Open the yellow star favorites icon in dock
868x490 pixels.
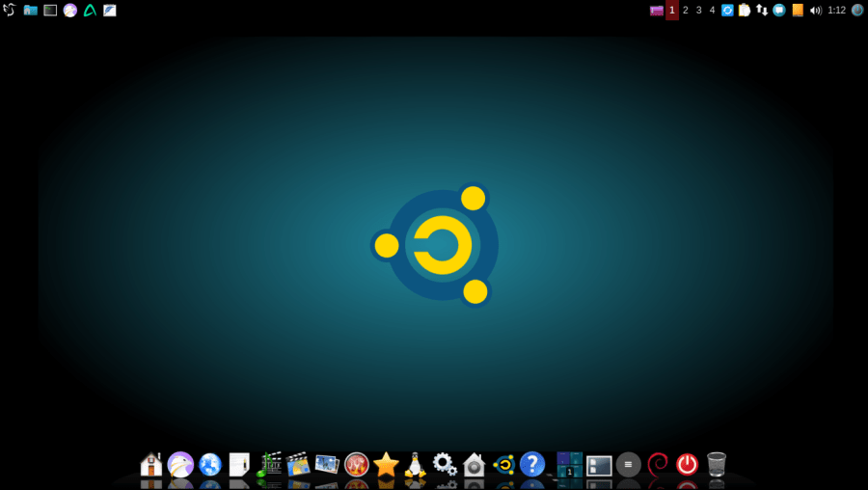point(386,465)
